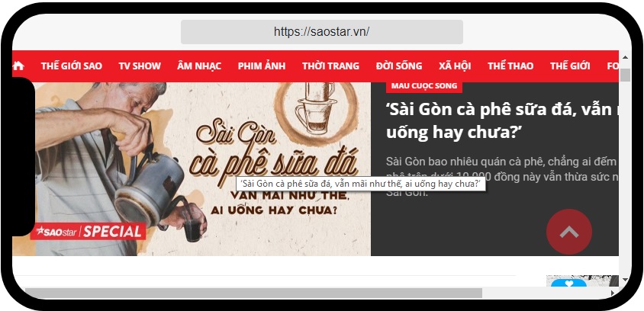Image resolution: width=644 pixels, height=311 pixels.
Task: Select the Âm Nhạc menu item
Action: click(x=199, y=66)
